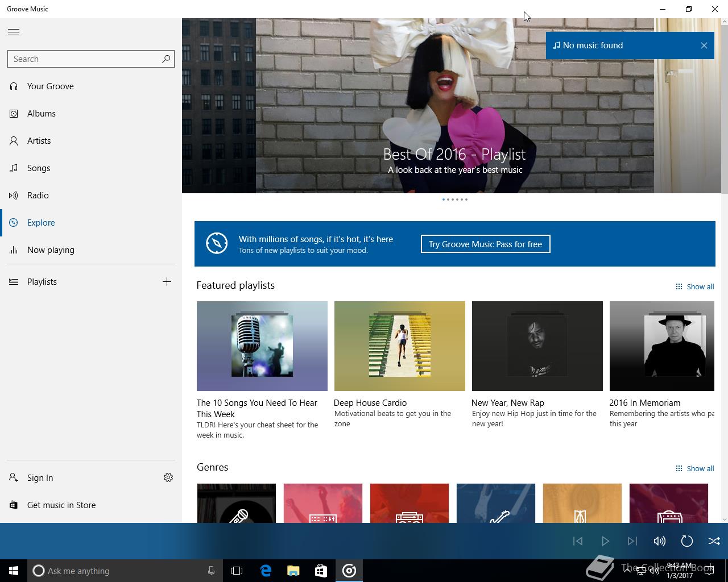Open Your Groove page

pyautogui.click(x=91, y=86)
